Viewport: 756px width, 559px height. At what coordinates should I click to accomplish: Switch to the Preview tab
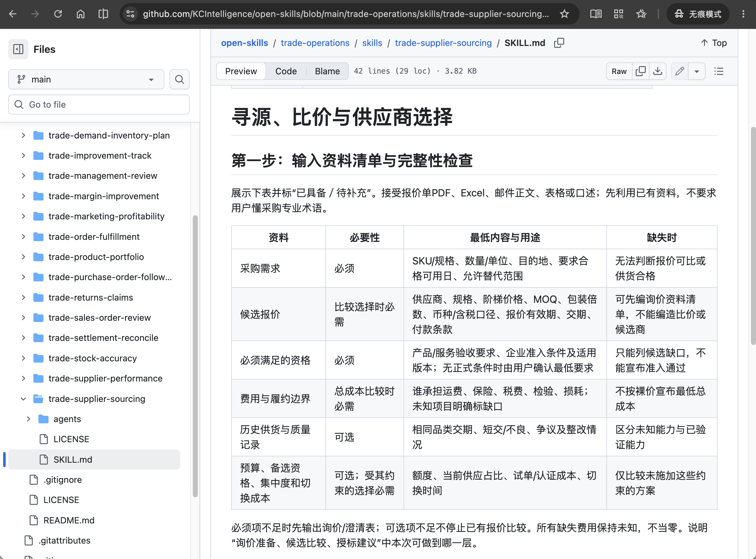[x=241, y=71]
